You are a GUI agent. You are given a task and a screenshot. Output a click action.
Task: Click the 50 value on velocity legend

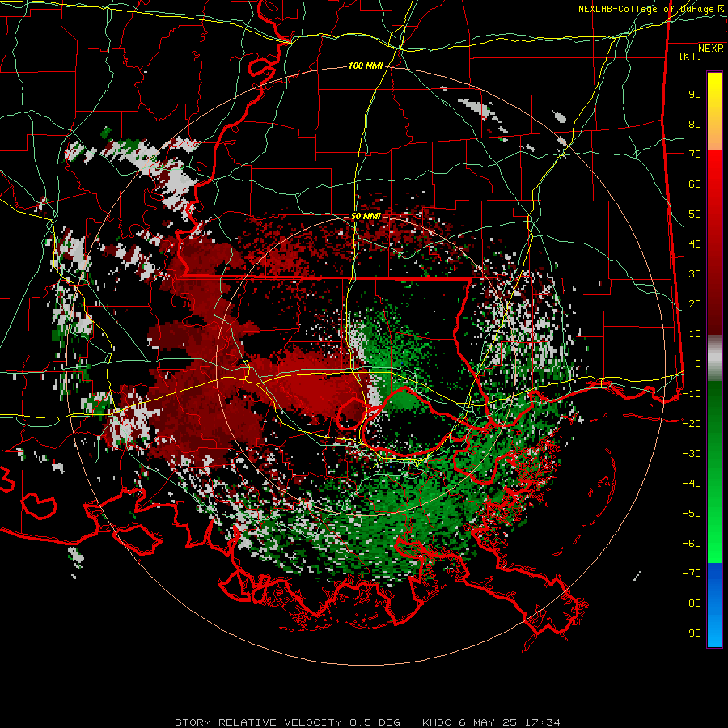[x=695, y=214]
